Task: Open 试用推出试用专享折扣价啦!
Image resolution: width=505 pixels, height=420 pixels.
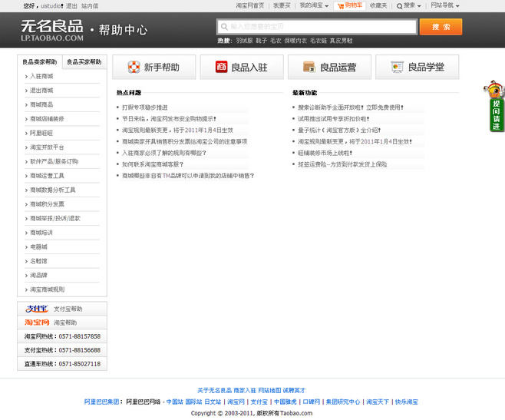Action: point(333,119)
